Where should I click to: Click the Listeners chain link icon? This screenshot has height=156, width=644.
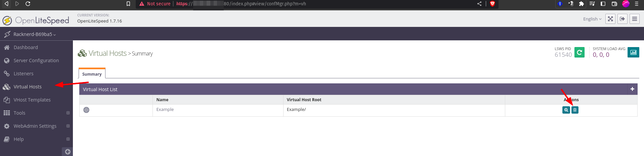tap(7, 74)
